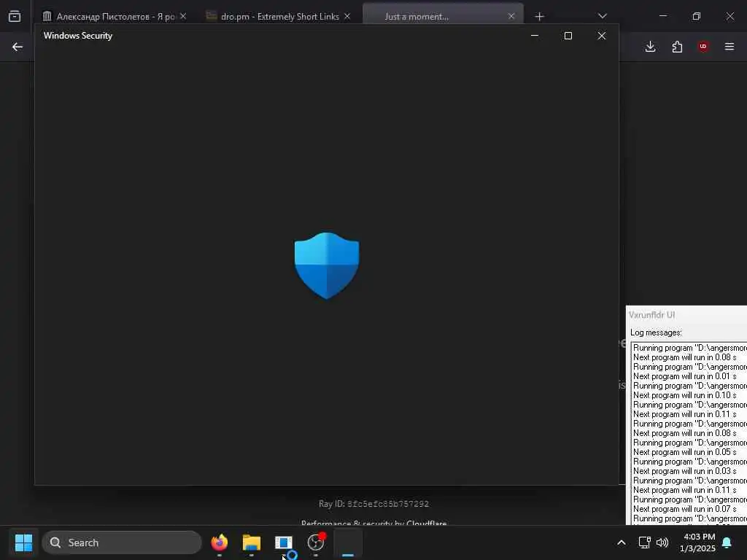Screen dimensions: 747x560
Task: Open a new browser tab with plus
Action: pos(539,17)
